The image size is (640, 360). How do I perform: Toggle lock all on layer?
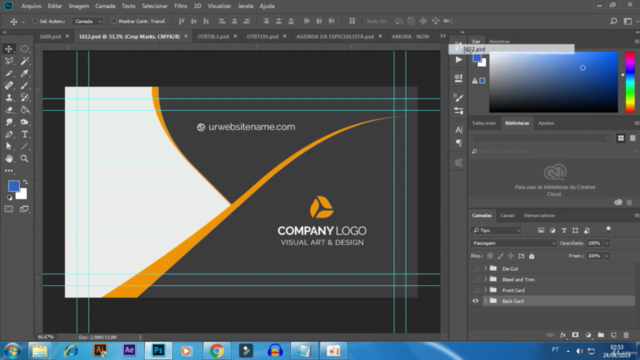[531, 256]
